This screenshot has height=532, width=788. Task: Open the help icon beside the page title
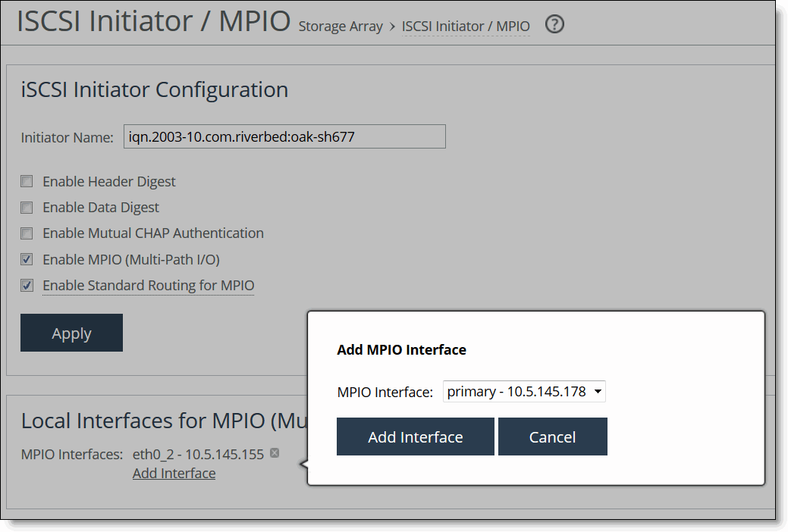554,24
